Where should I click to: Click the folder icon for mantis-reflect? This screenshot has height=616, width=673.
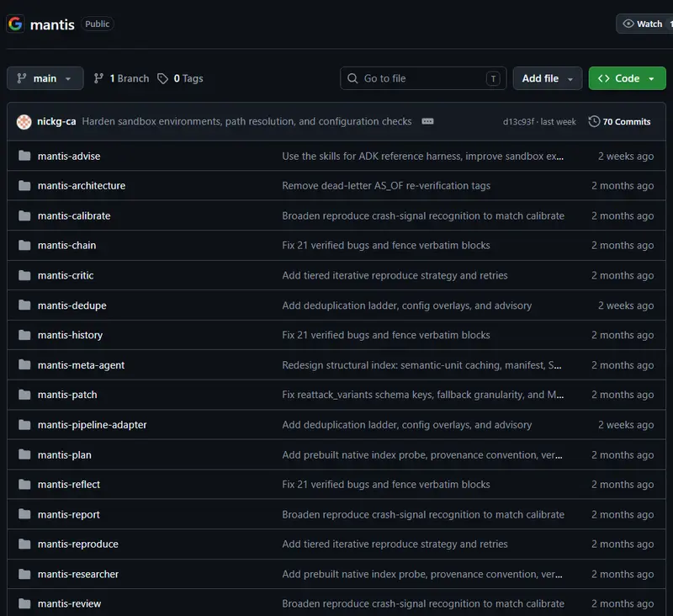click(x=24, y=484)
